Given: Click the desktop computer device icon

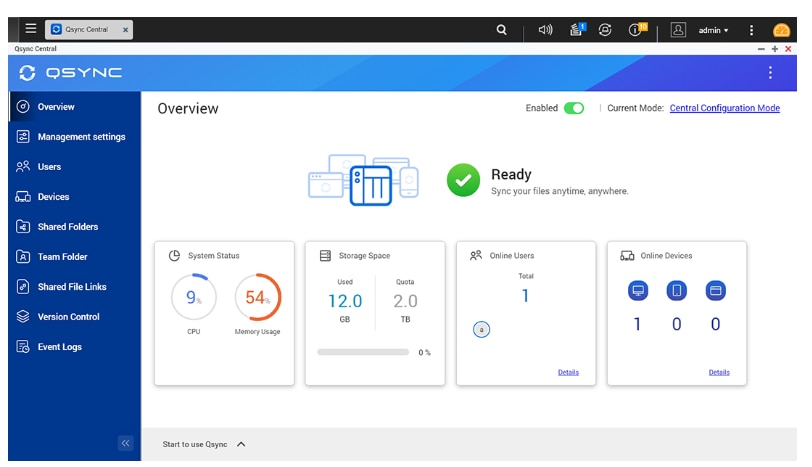Looking at the screenshot, I should click(x=637, y=291).
